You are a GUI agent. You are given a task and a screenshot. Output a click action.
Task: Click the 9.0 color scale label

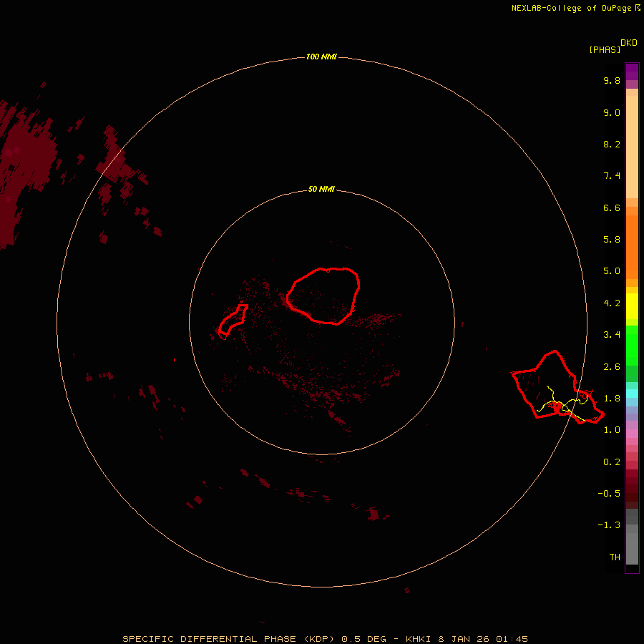click(612, 112)
